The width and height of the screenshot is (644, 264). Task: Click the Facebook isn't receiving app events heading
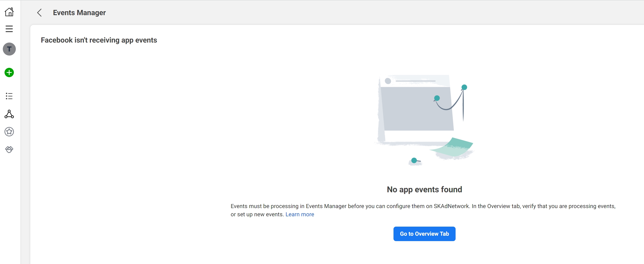coord(99,40)
